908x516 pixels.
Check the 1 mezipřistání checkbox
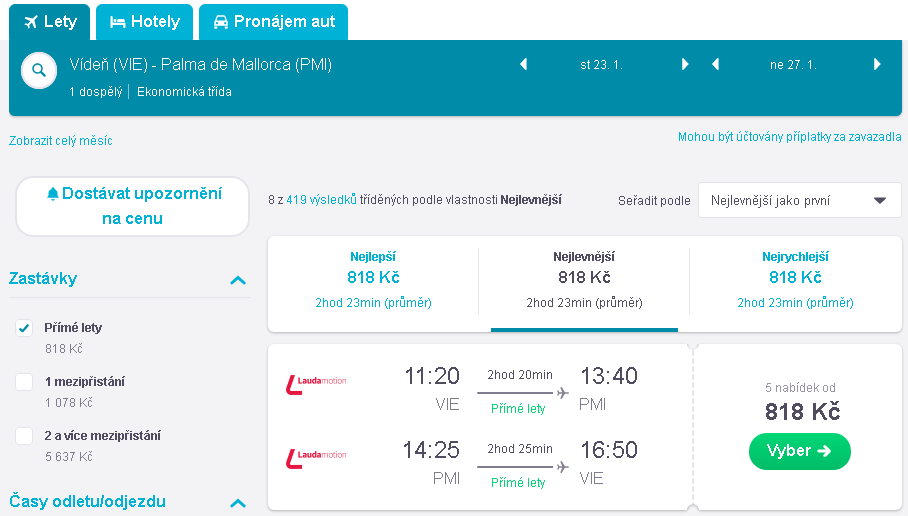click(24, 382)
